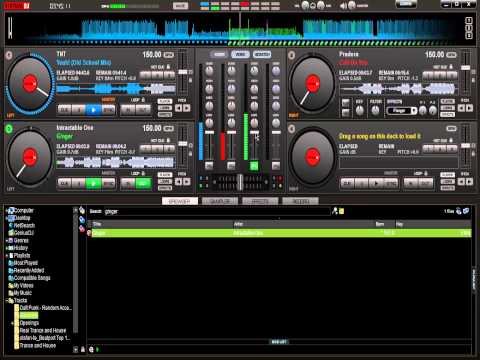Image resolution: width=480 pixels, height=360 pixels.
Task: Click the play button on the empty deck
Action: click(376, 183)
